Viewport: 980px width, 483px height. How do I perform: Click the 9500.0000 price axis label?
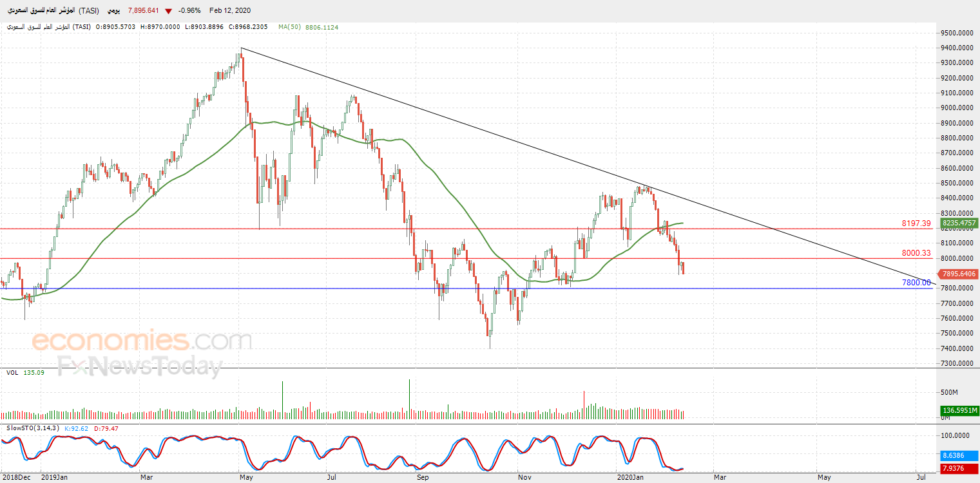coord(956,33)
